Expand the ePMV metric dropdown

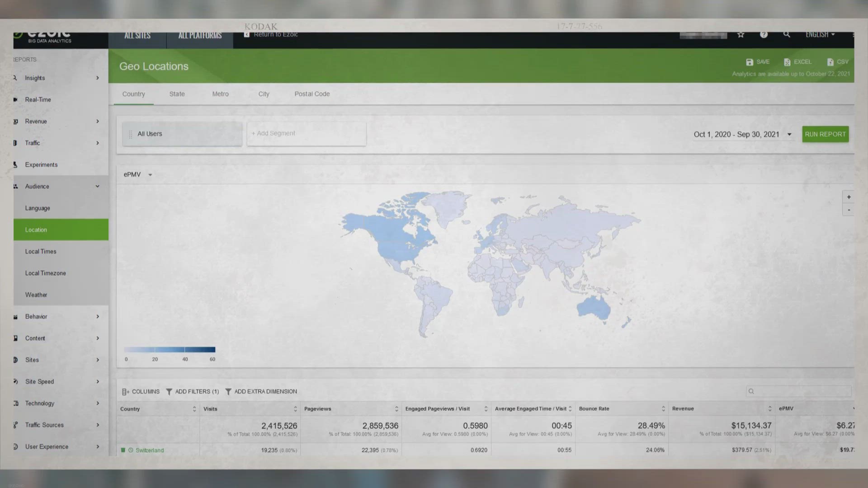137,174
